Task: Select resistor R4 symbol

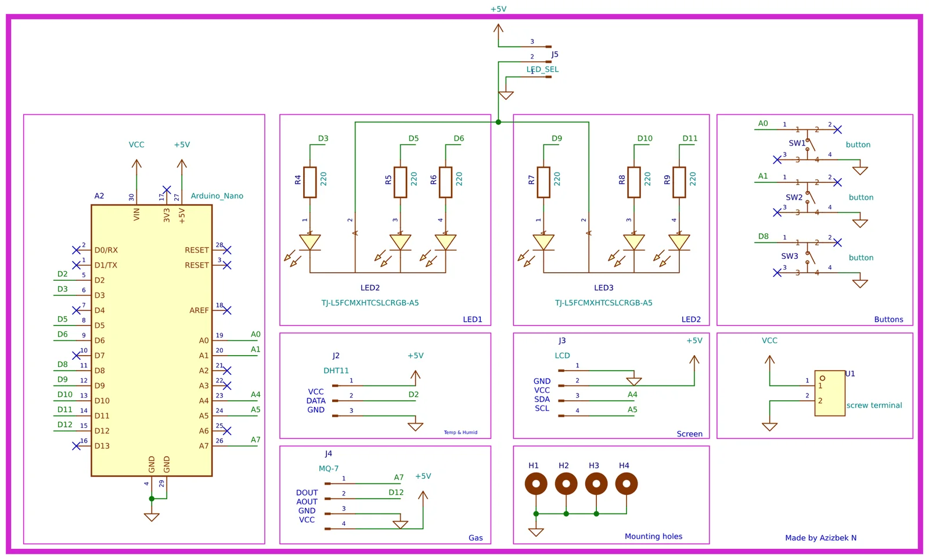Action: 310,182
